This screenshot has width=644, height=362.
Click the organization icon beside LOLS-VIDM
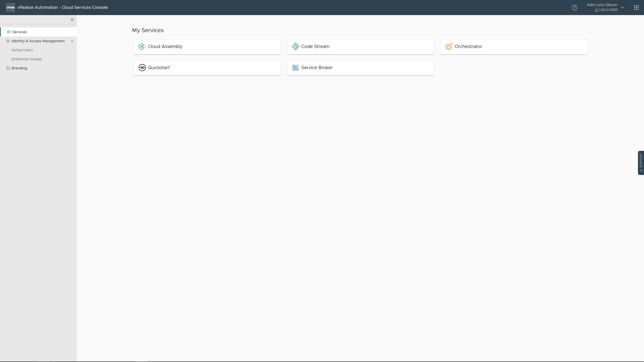[x=596, y=10]
